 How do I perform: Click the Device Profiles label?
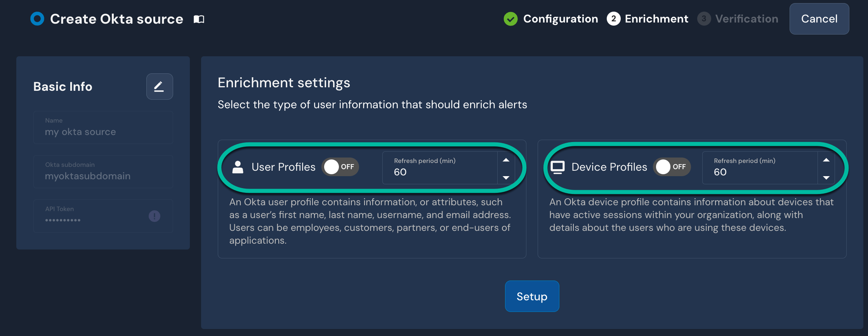609,167
